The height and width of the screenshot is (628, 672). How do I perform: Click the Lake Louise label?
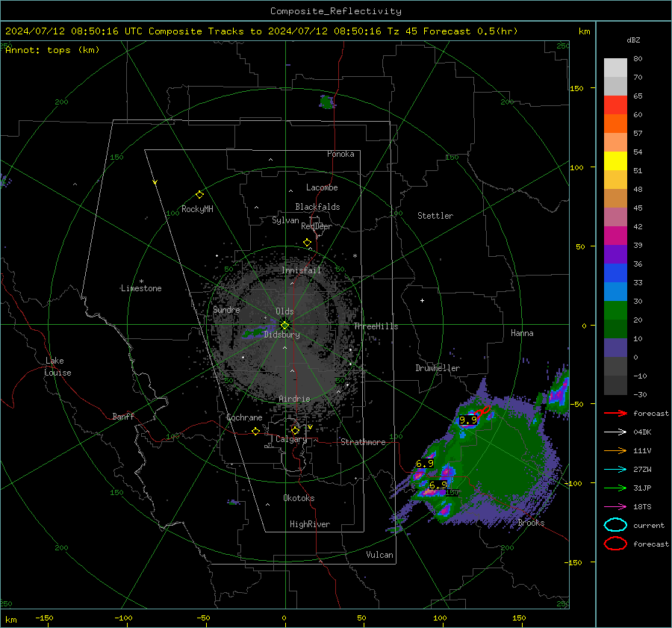(x=57, y=367)
